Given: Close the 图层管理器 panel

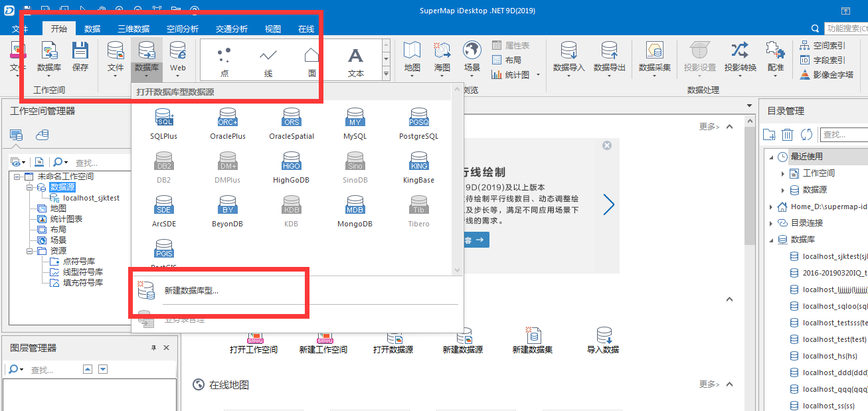Looking at the screenshot, I should 166,348.
